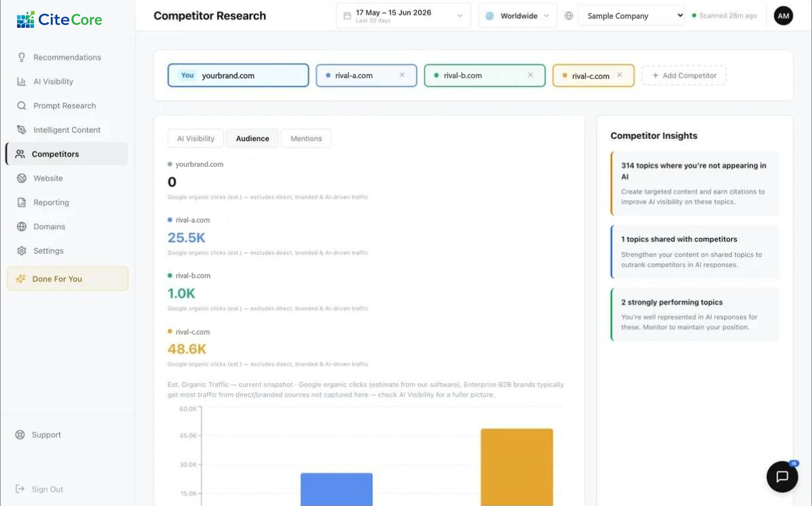Click the blue rival-a.com chart bar

(x=337, y=490)
